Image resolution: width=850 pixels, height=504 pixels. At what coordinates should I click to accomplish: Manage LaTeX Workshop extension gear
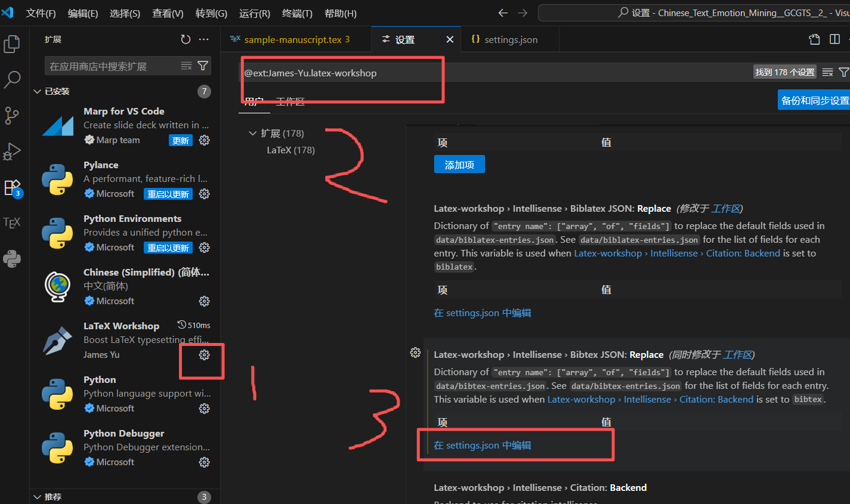(204, 355)
